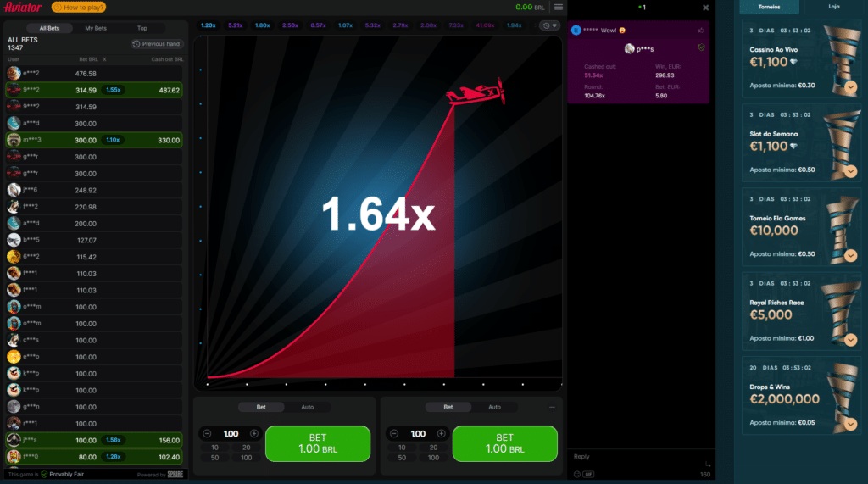Screen dimensions: 868x484
Task: Switch second bet panel to Bet mode
Action: click(448, 407)
